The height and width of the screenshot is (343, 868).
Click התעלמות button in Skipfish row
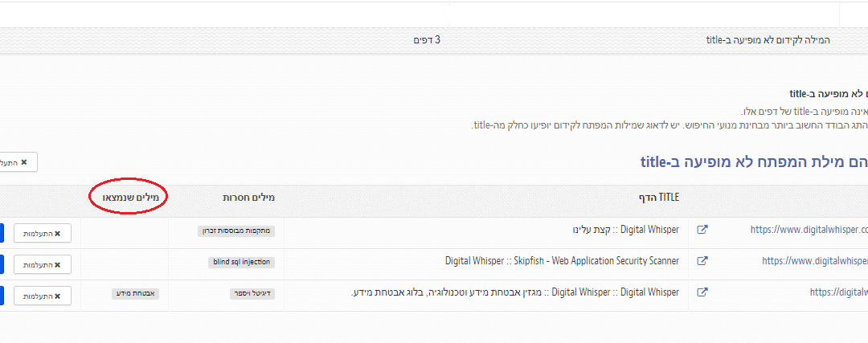(43, 265)
